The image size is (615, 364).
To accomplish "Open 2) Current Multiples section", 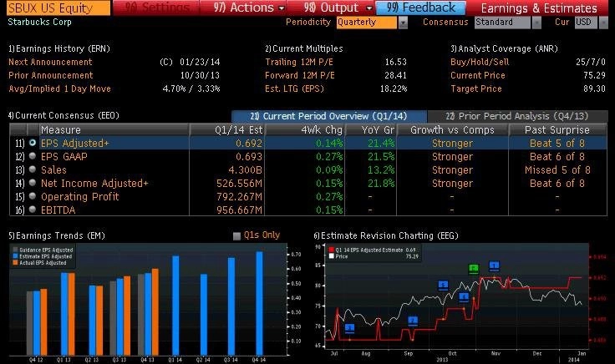I will point(304,48).
